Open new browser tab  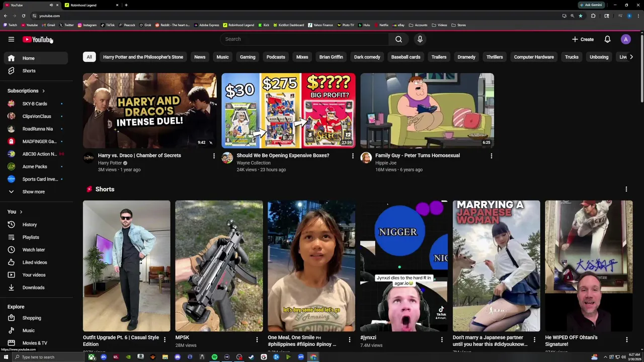coord(126,5)
